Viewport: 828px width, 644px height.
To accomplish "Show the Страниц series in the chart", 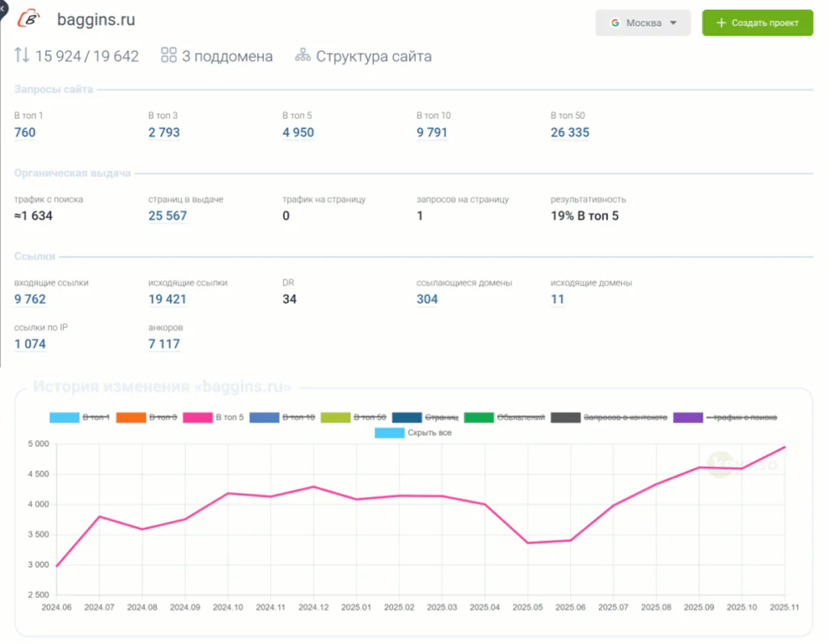I will click(425, 418).
